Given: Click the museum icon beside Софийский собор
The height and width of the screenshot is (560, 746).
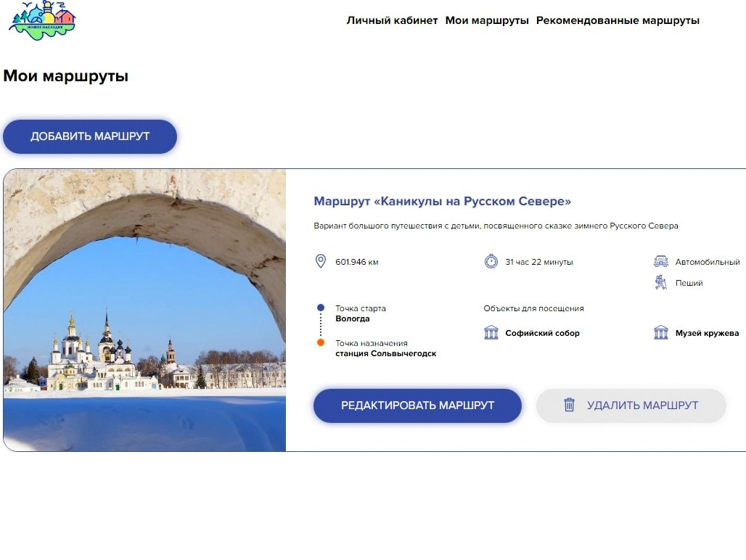Looking at the screenshot, I should click(x=491, y=333).
